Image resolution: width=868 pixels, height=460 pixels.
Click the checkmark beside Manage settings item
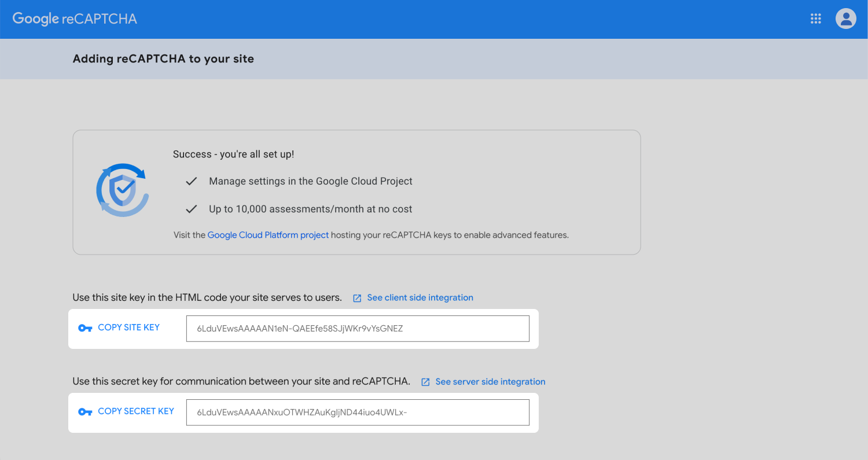[x=191, y=181]
